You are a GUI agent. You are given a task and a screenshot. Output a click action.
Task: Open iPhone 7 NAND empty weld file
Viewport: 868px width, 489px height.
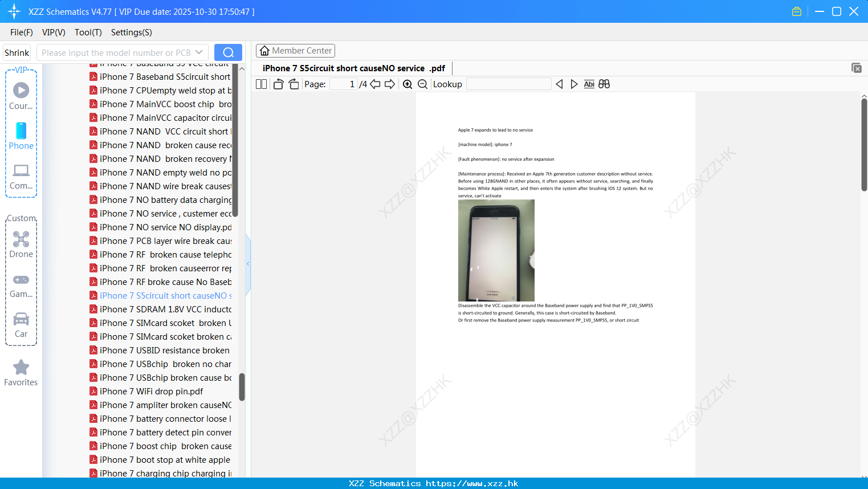click(161, 173)
